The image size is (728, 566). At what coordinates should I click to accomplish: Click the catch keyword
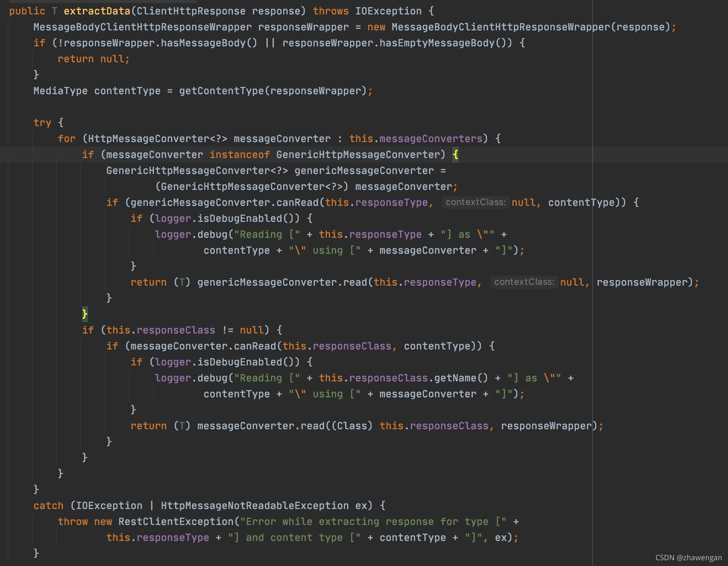tap(48, 506)
